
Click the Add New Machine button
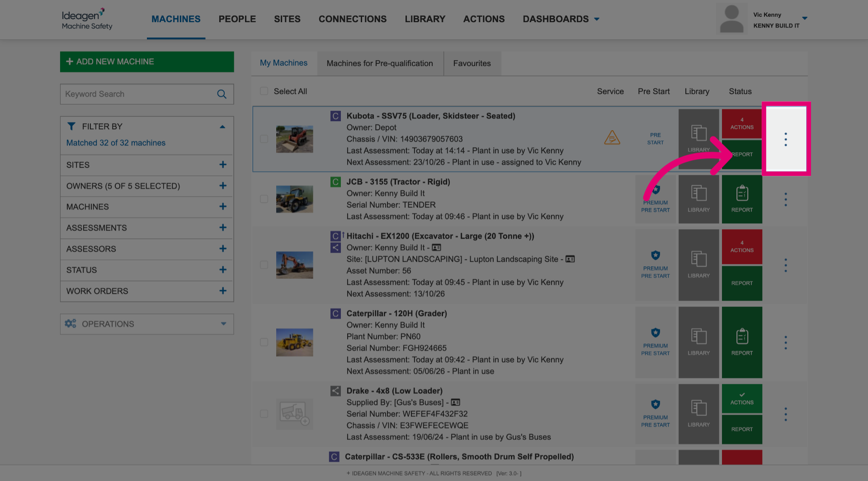tap(147, 61)
